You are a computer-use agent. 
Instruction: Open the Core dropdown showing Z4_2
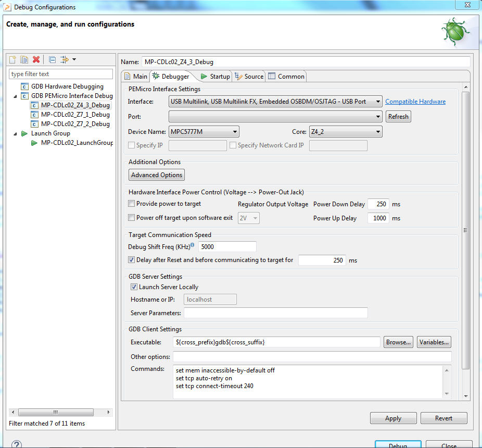(x=346, y=132)
